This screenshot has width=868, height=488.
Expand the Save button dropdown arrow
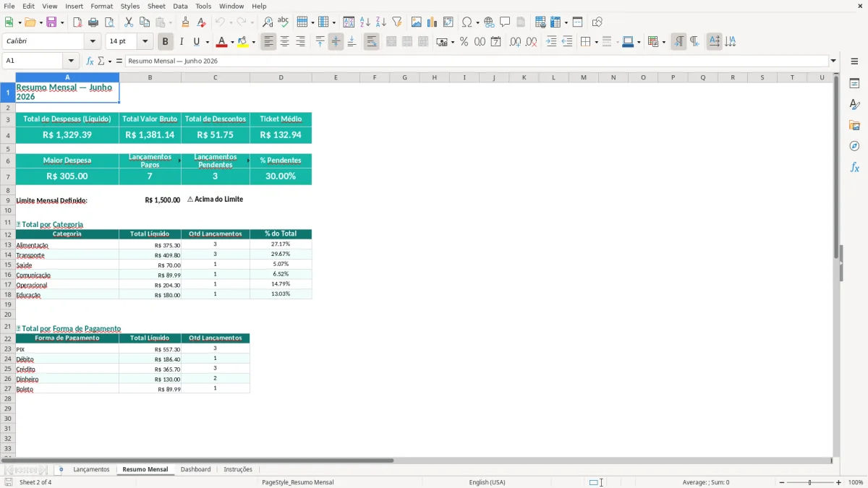pos(61,22)
